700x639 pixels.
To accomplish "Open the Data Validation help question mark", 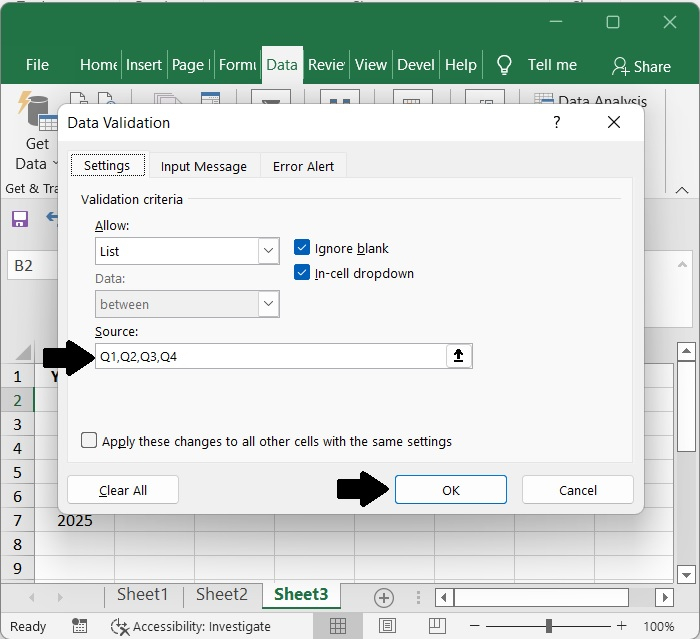I will tap(556, 122).
